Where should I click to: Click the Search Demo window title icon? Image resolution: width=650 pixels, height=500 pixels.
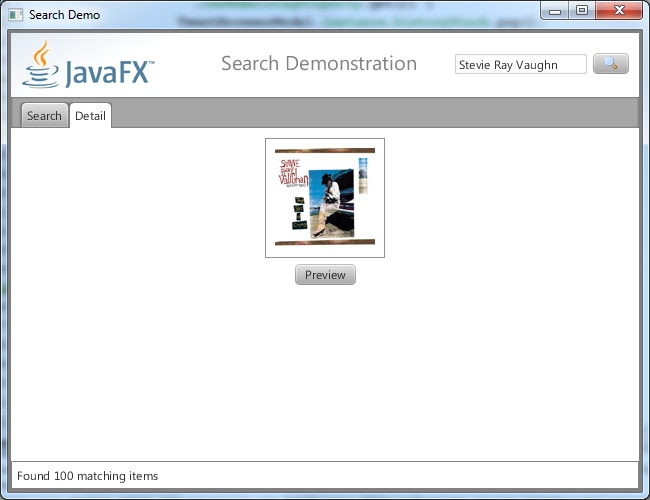[x=16, y=15]
